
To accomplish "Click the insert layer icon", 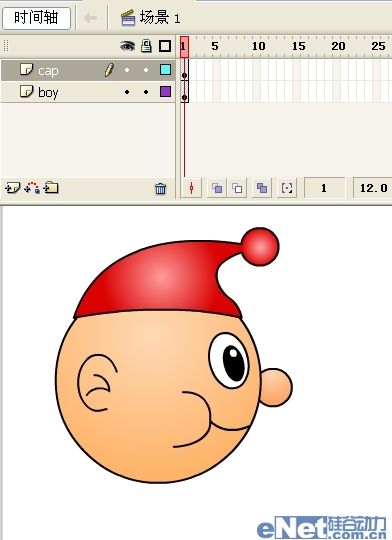I will click(12, 188).
